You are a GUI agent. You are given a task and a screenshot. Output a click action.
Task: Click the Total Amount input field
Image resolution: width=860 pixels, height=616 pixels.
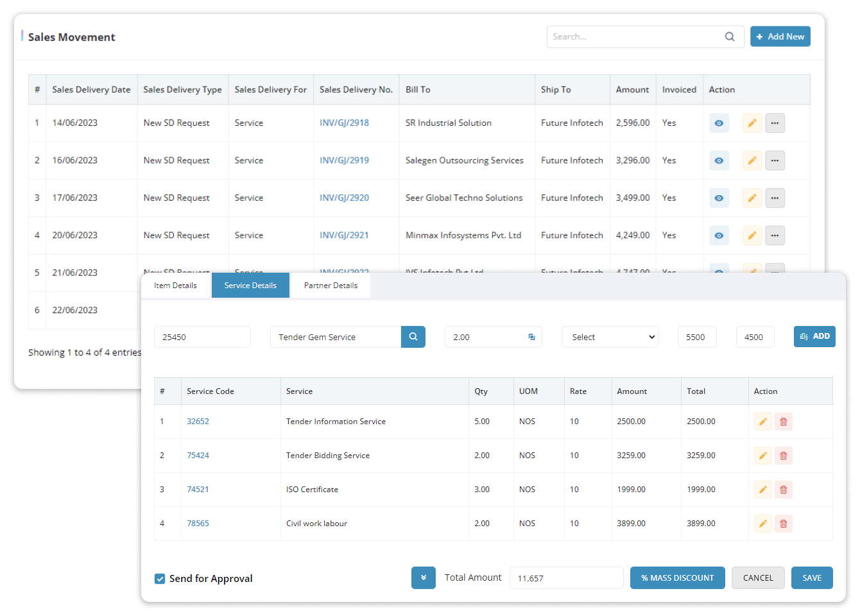[566, 577]
